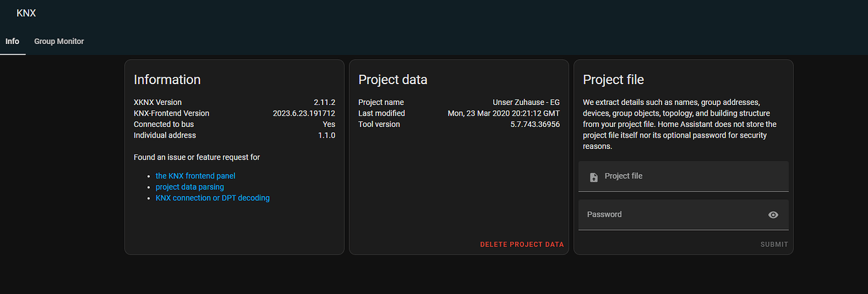
Task: Open the KNX frontend panel link
Action: click(196, 176)
